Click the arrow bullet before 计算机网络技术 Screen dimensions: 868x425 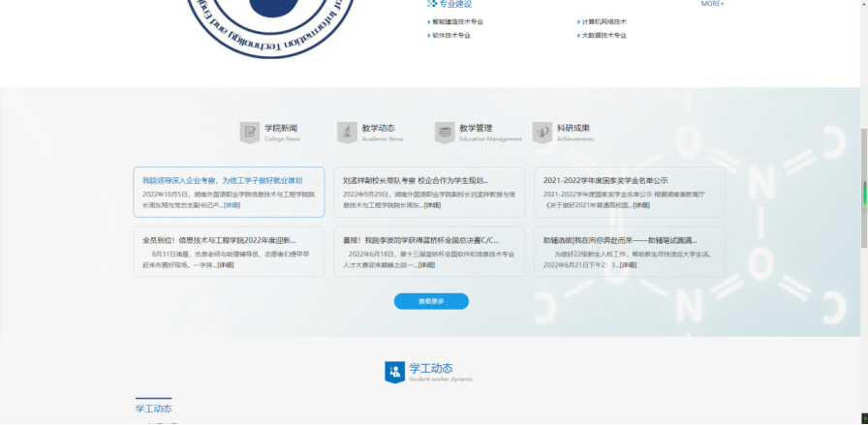pos(578,21)
